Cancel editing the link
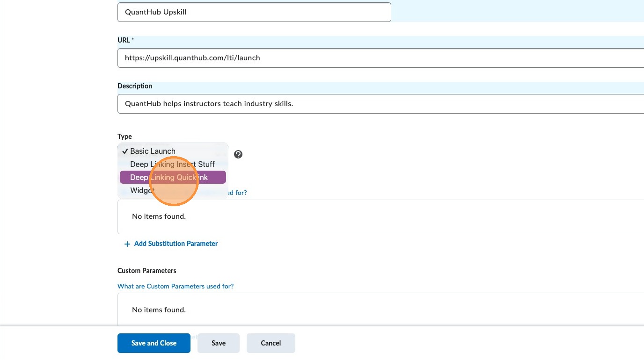Image resolution: width=644 pixels, height=360 pixels. pos(271,343)
